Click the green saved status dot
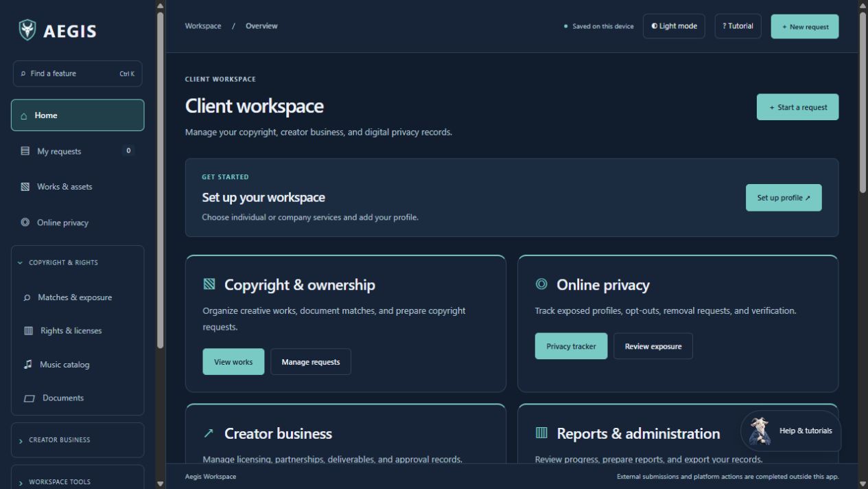The image size is (868, 489). 565,26
